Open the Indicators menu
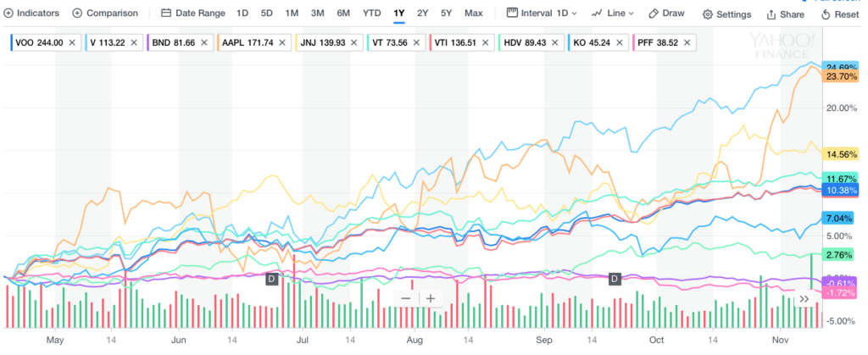This screenshot has width=868, height=355. (31, 13)
